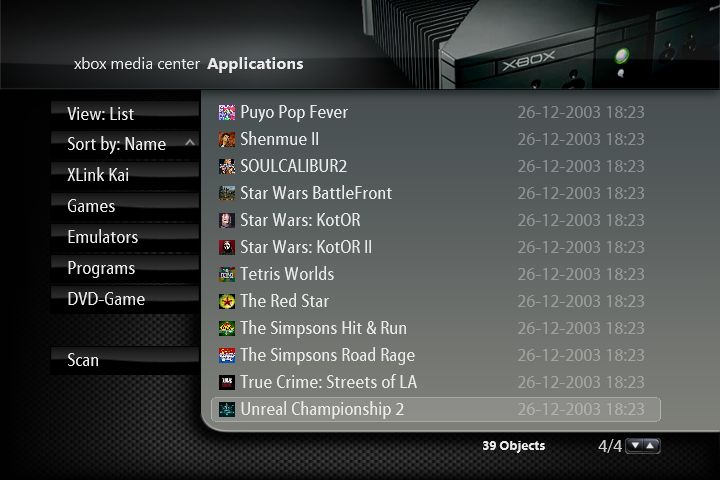This screenshot has width=720, height=480.
Task: Select Star Wars: KotOR II title
Action: point(306,247)
